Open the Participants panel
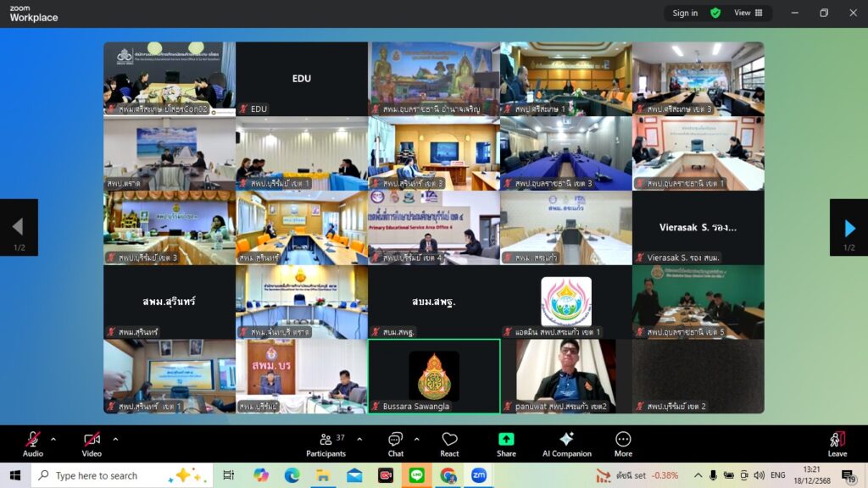 tap(325, 443)
